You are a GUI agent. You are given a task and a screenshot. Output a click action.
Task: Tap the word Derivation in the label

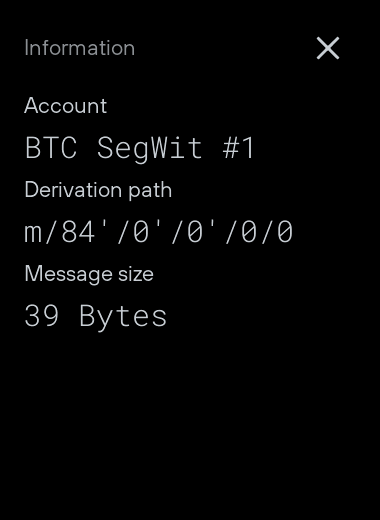point(73,190)
